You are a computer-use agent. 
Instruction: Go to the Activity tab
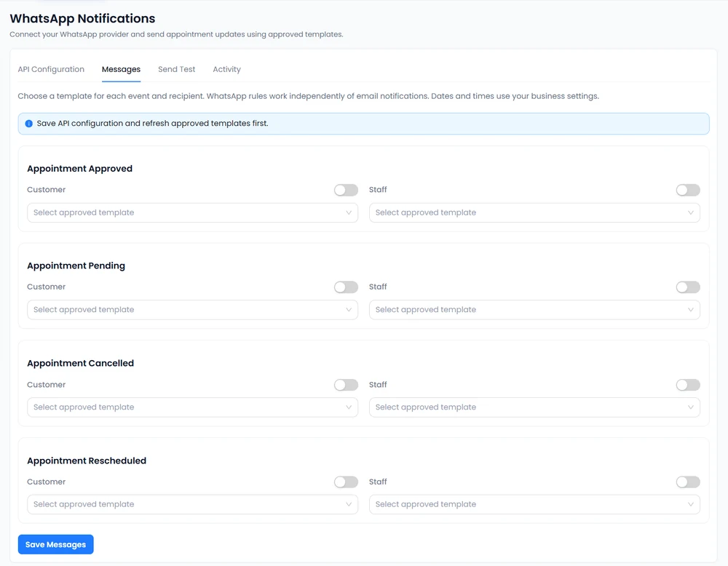pos(226,69)
